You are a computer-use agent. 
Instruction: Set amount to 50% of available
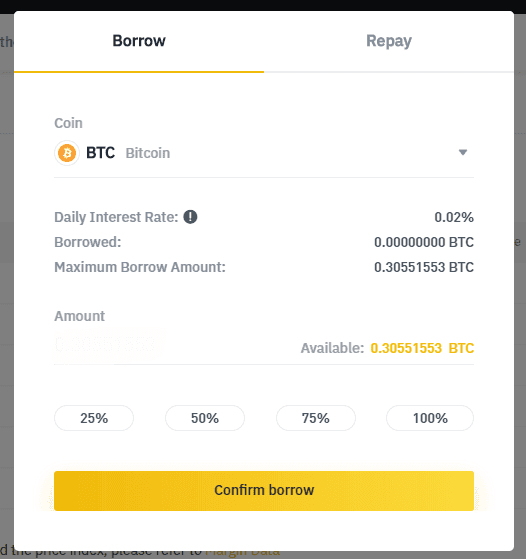point(205,418)
